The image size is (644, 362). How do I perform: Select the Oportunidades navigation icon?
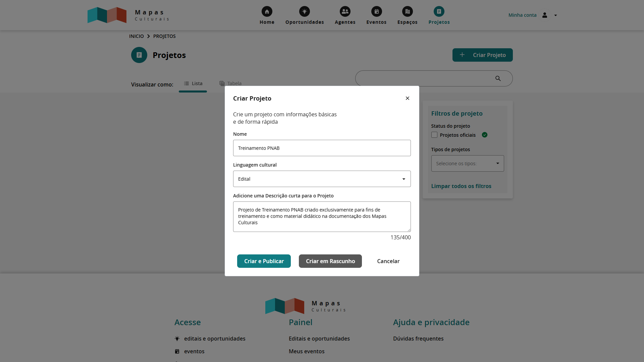click(305, 11)
